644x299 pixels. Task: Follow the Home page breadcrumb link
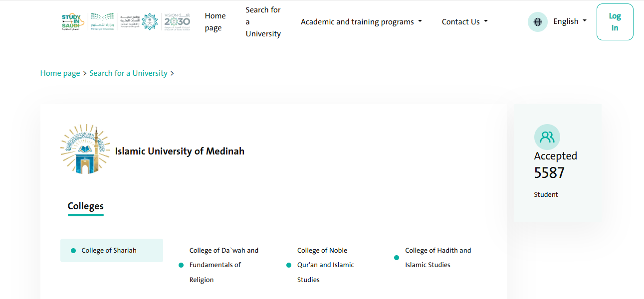(x=60, y=73)
